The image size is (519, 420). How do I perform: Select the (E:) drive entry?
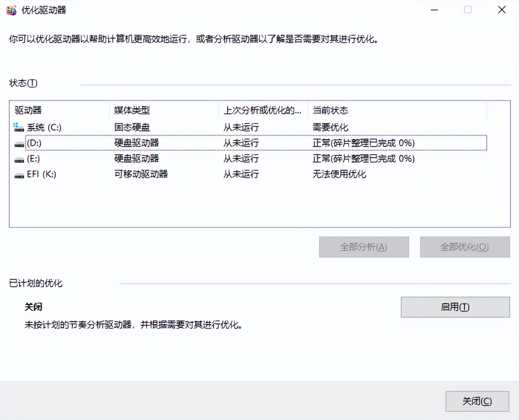[33, 159]
